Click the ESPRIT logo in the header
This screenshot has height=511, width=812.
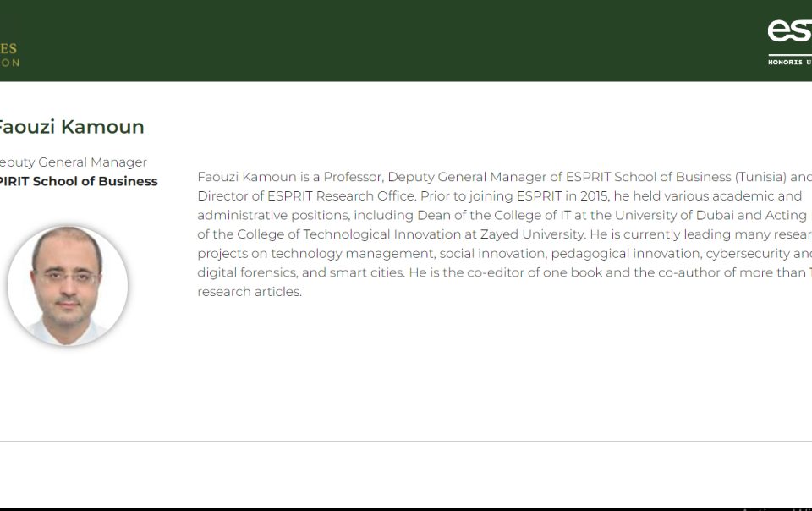click(790, 30)
